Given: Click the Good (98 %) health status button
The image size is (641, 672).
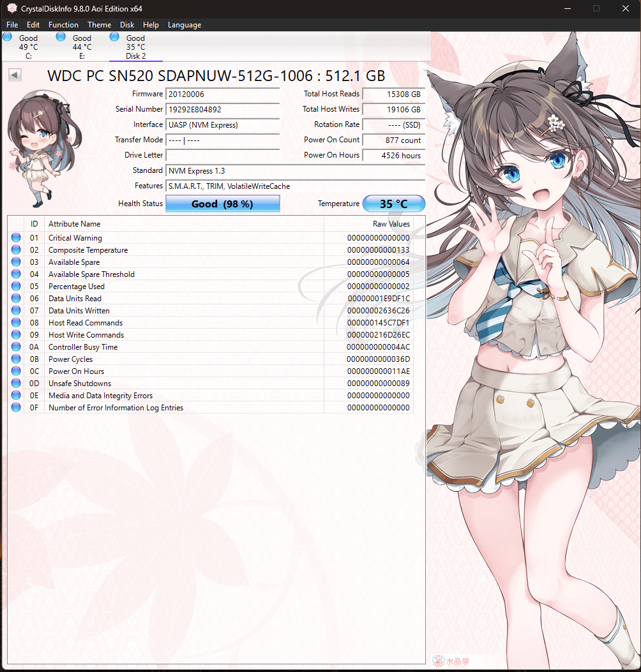Looking at the screenshot, I should (223, 204).
